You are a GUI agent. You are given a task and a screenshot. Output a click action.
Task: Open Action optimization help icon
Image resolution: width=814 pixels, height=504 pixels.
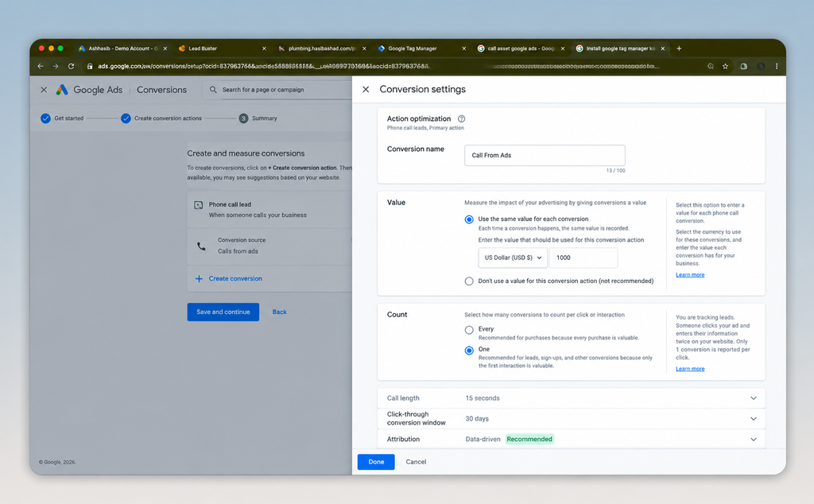point(462,119)
